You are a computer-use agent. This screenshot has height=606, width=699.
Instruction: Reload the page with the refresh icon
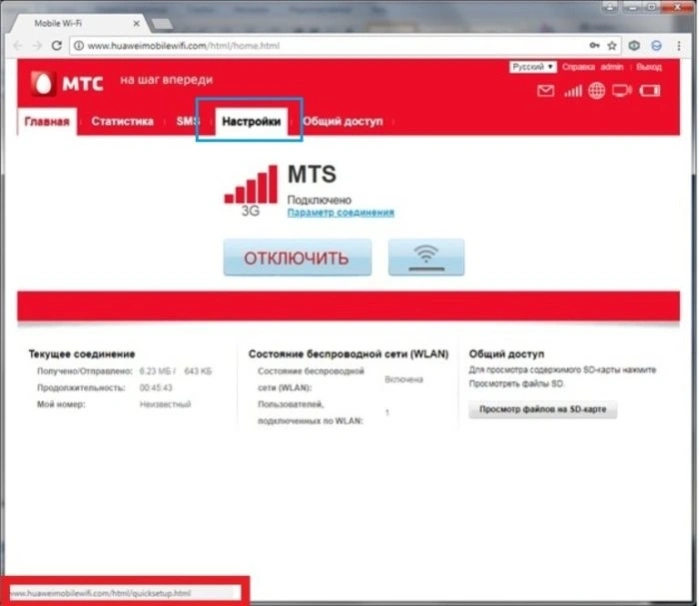point(57,45)
